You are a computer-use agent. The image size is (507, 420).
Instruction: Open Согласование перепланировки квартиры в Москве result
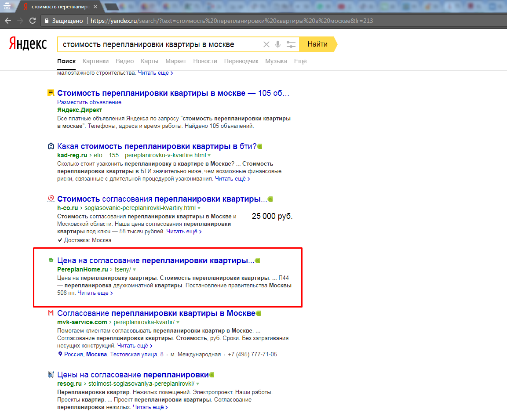(x=156, y=313)
